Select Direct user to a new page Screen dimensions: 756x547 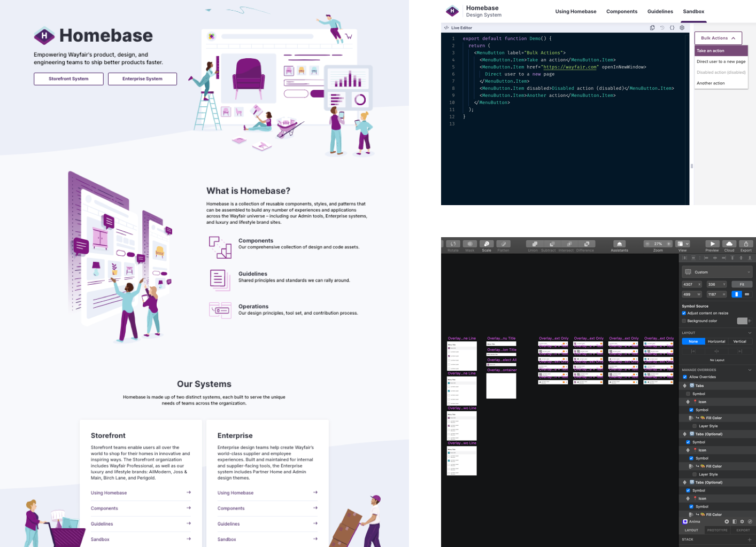pos(720,61)
